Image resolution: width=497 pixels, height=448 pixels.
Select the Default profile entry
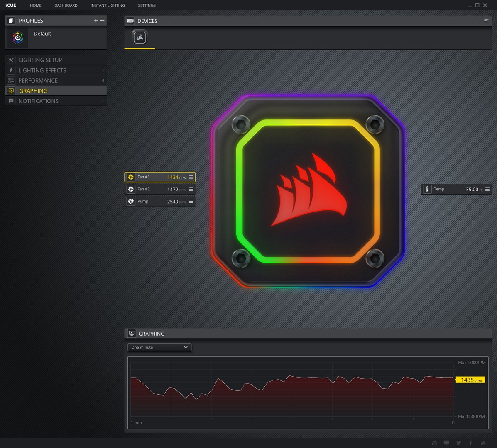pos(56,38)
